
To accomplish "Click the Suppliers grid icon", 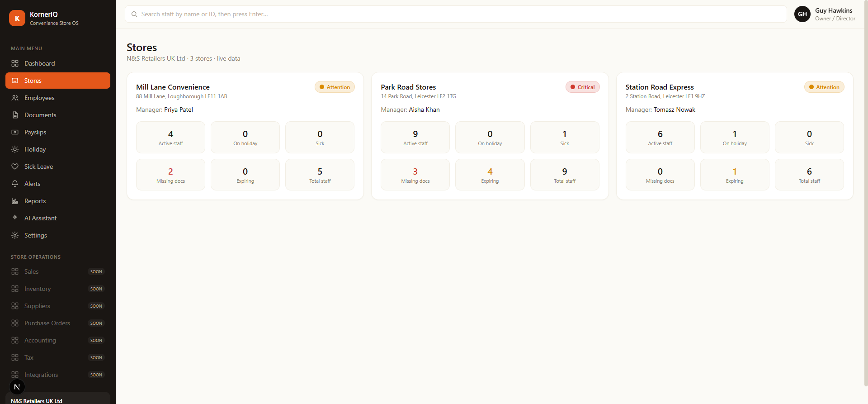I will [x=15, y=306].
